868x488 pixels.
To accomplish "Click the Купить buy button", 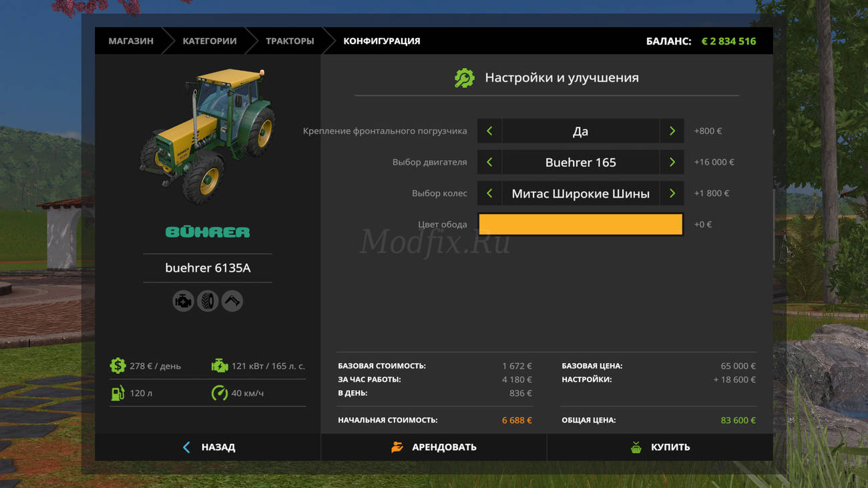I will pos(660,447).
